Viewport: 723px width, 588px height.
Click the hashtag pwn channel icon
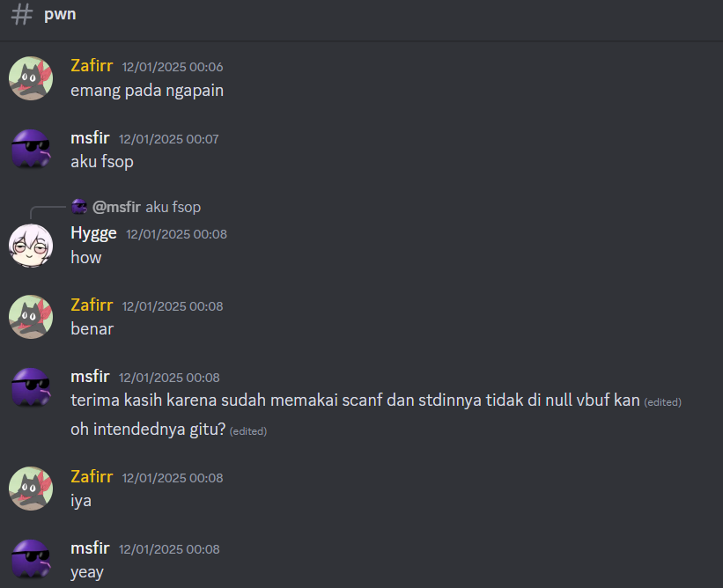pos(22,14)
